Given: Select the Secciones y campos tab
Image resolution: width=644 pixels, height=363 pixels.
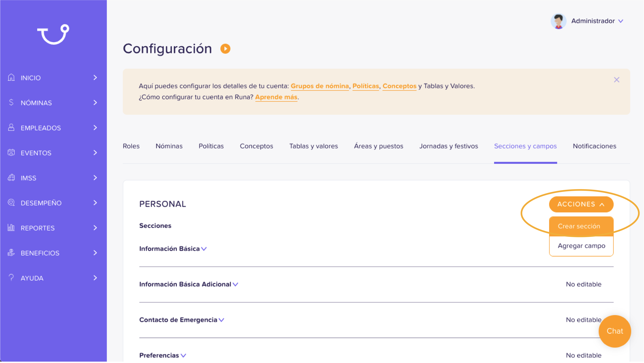Looking at the screenshot, I should tap(526, 146).
